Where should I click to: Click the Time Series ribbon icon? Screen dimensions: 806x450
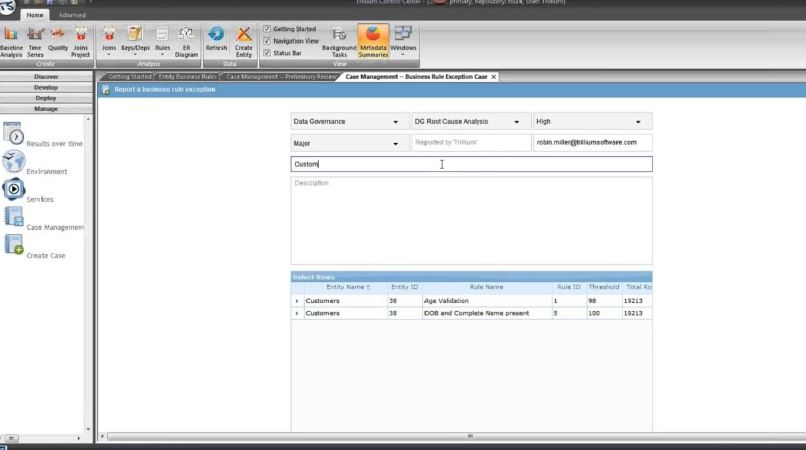[35, 42]
